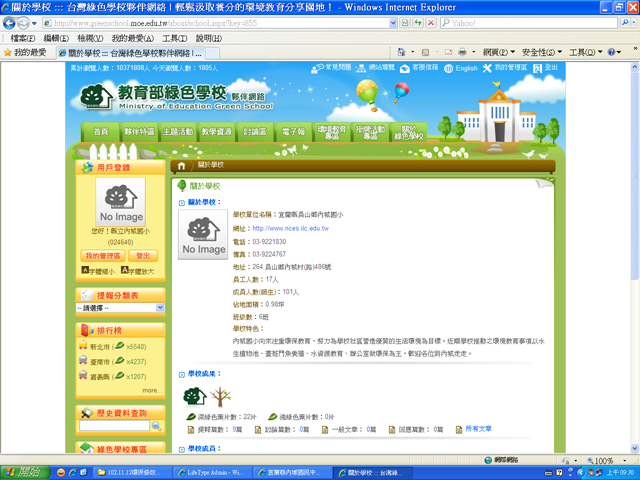
Task: Click the home icon in the breadcrumb bar
Action: 181,165
